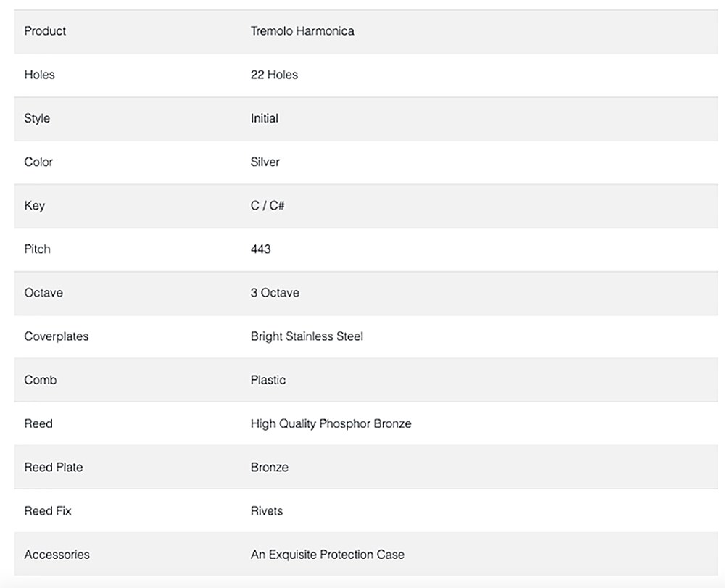The height and width of the screenshot is (588, 725).
Task: Click the "Initial" style value
Action: click(265, 118)
